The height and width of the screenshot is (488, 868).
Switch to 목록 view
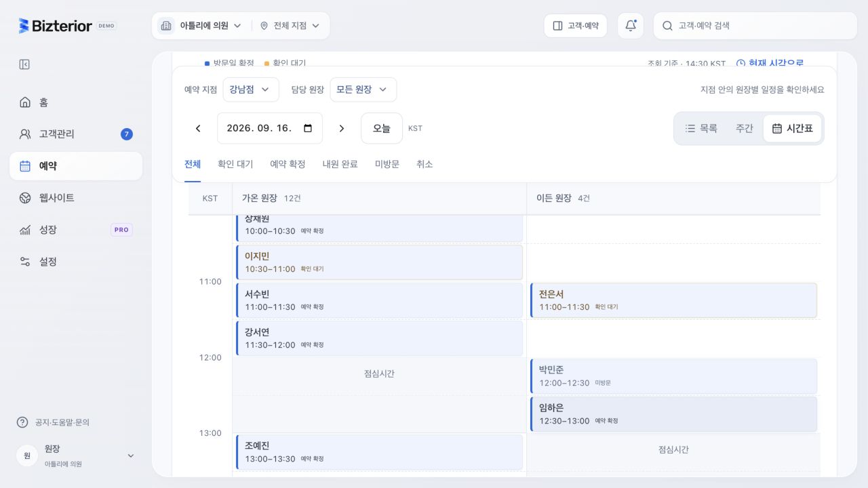701,128
